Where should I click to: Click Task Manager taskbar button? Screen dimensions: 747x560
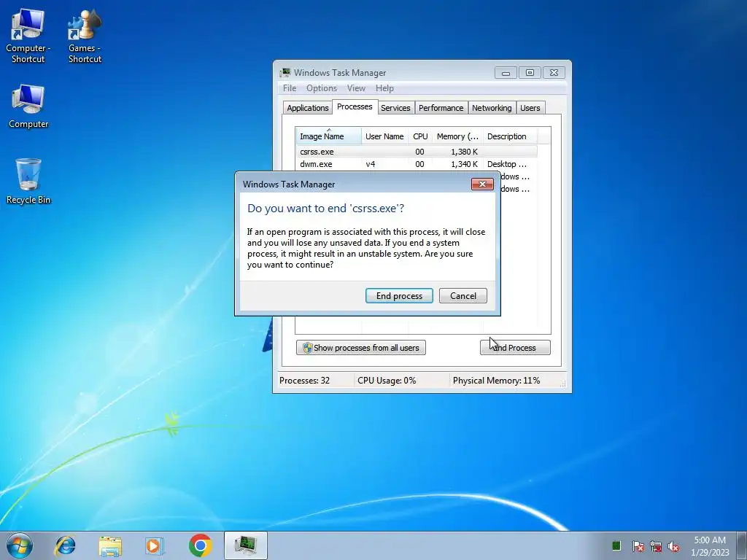tap(245, 545)
